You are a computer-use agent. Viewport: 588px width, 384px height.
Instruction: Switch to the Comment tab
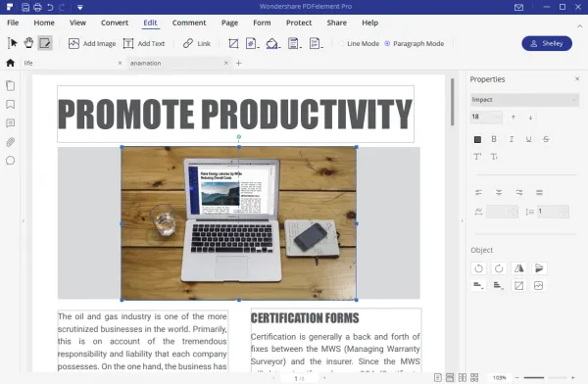tap(189, 23)
